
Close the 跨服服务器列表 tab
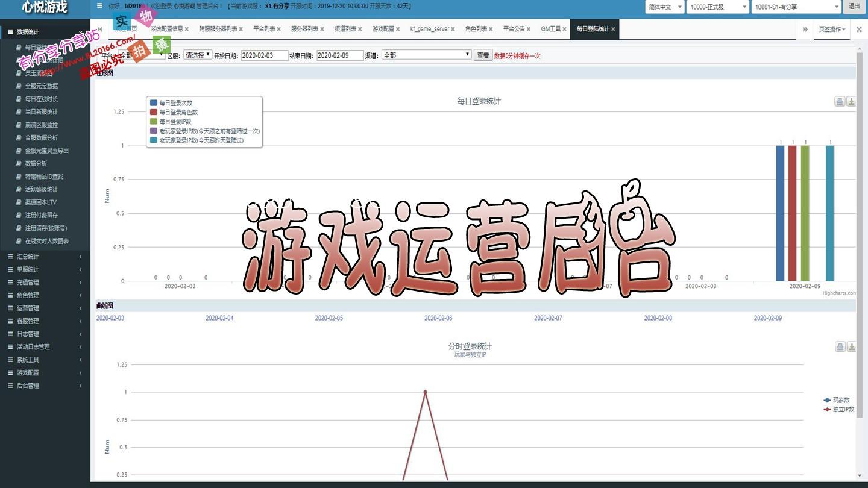(241, 29)
